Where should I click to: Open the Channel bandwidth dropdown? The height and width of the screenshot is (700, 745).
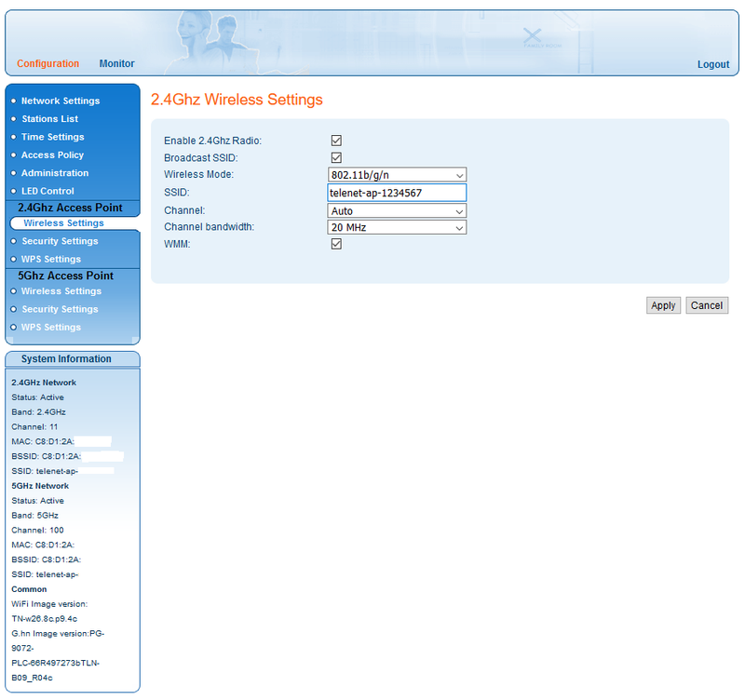pos(397,227)
